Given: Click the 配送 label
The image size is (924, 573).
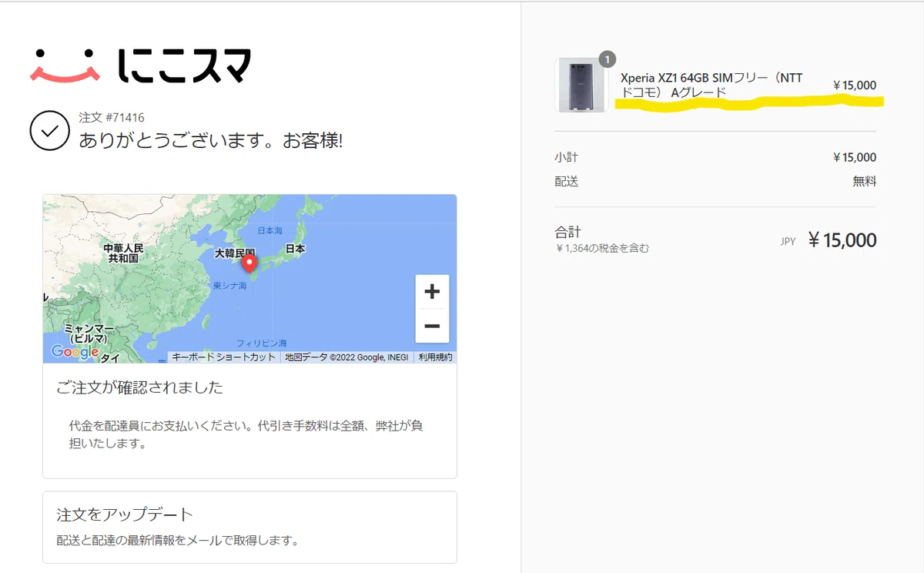Looking at the screenshot, I should 566,182.
